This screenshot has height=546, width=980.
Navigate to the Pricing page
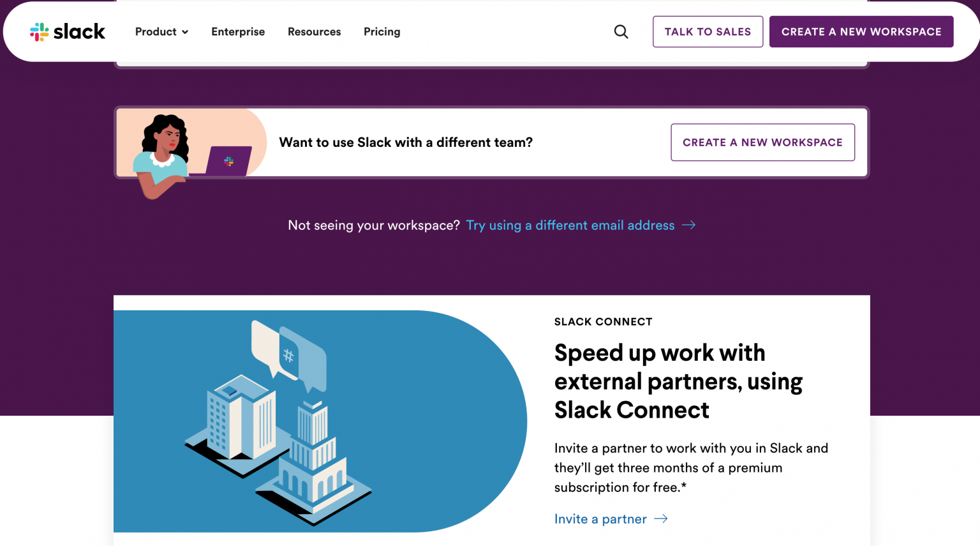[382, 31]
